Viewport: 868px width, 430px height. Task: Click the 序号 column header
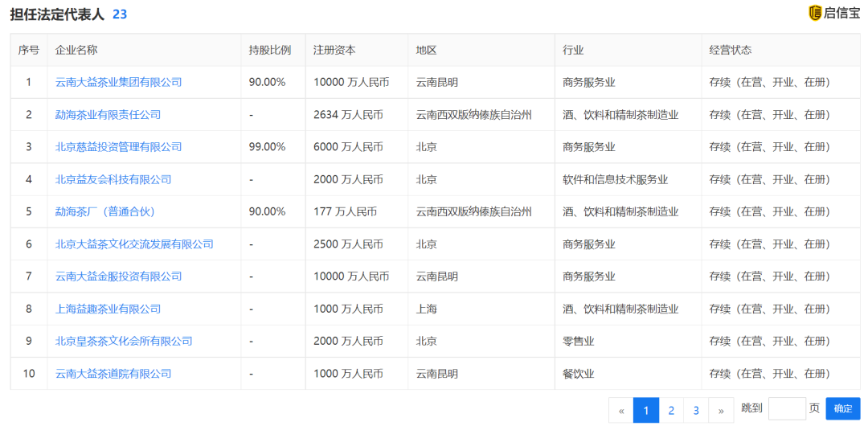(x=29, y=50)
